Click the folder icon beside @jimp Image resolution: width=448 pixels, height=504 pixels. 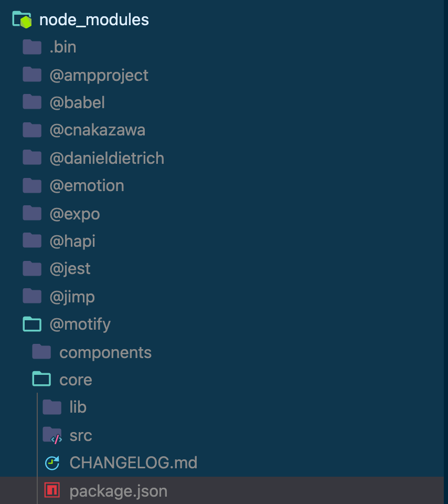[x=31, y=296]
